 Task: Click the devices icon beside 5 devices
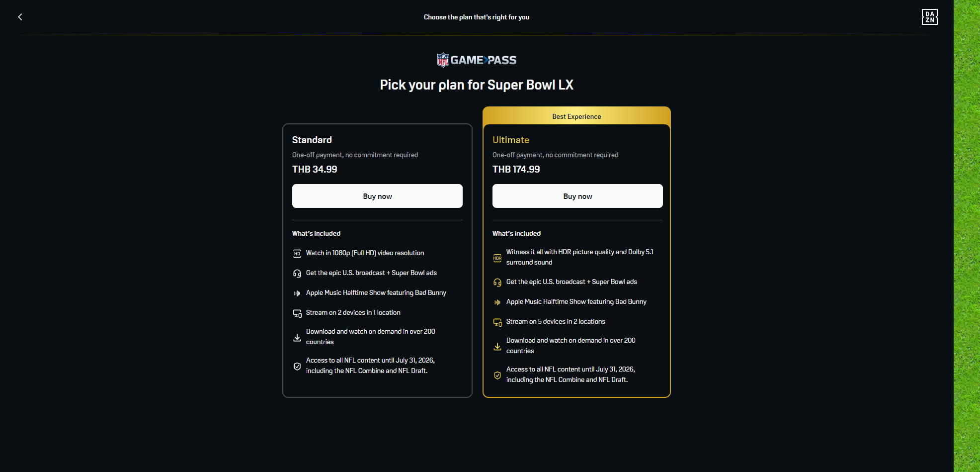497,322
